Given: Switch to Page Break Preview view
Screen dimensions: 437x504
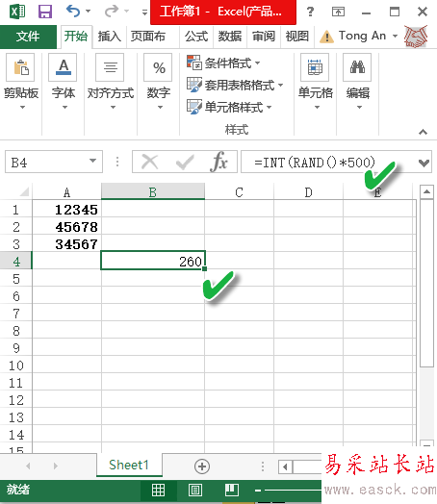Looking at the screenshot, I should tap(232, 490).
